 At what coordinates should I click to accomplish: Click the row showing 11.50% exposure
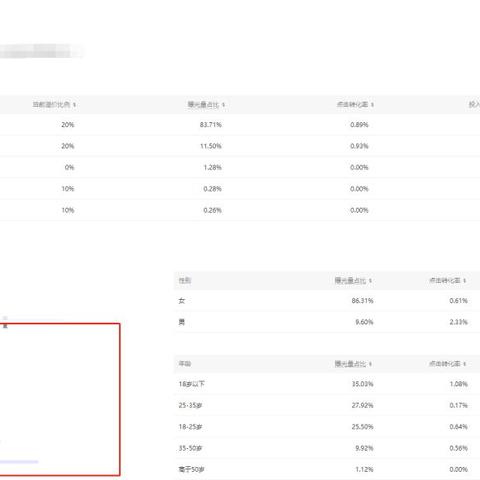(240, 146)
